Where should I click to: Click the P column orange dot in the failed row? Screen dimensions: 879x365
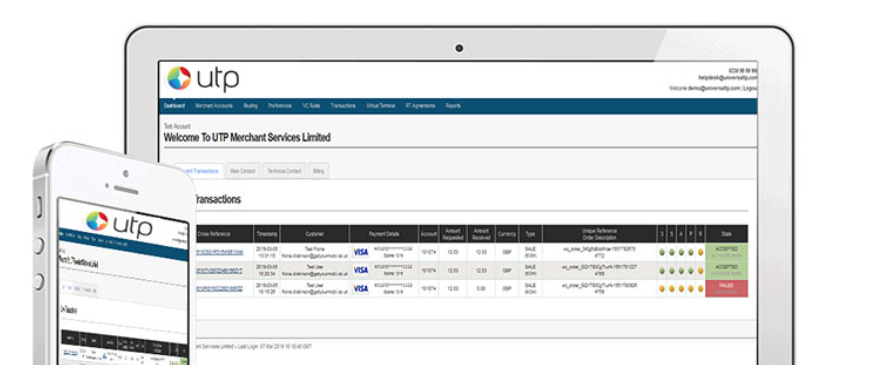click(x=691, y=289)
